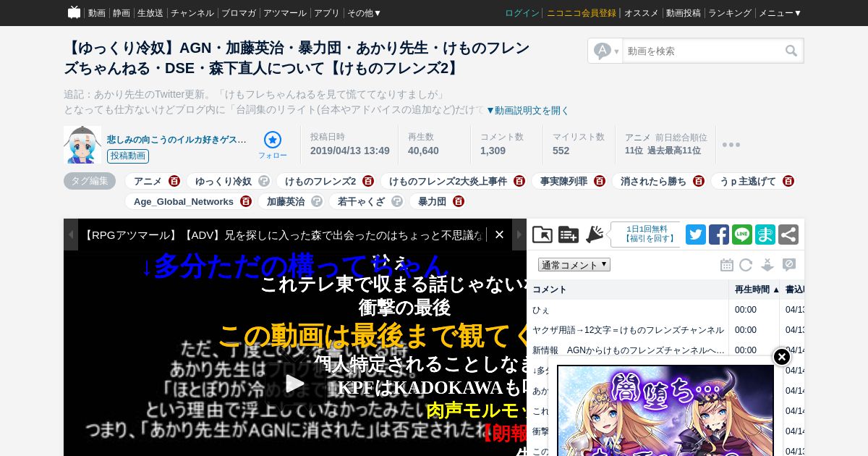Screen dimensions: 868x456
Task: Open dictionary icon for 暴力団 tag
Action: tap(459, 201)
